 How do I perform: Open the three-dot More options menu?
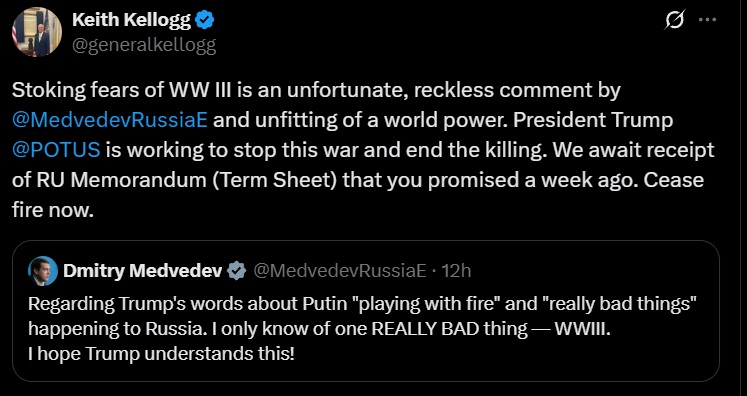707,20
